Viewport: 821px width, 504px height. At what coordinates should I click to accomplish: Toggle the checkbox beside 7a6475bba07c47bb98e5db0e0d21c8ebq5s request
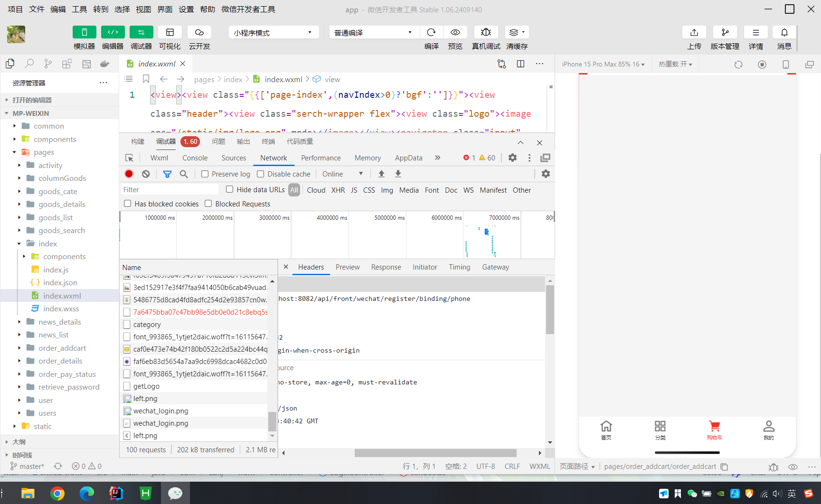(127, 312)
